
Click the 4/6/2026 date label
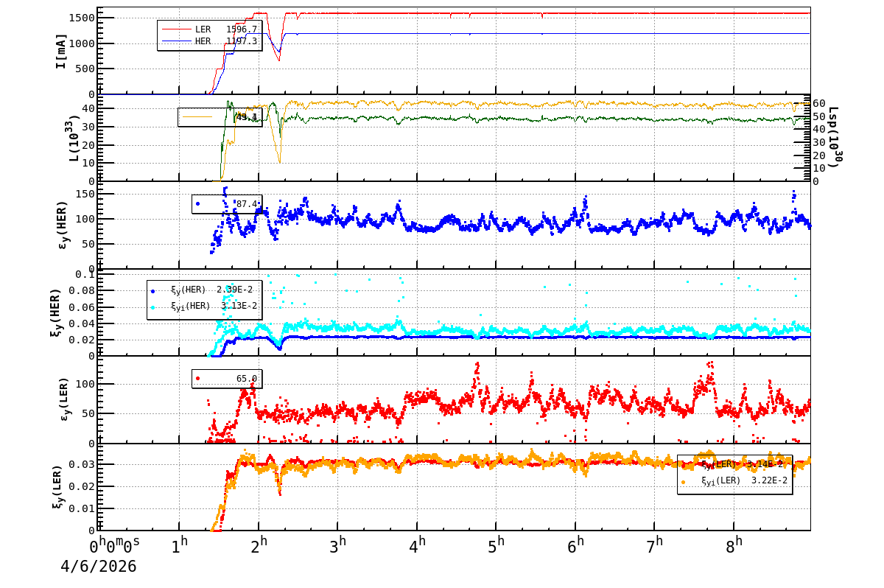tap(99, 567)
